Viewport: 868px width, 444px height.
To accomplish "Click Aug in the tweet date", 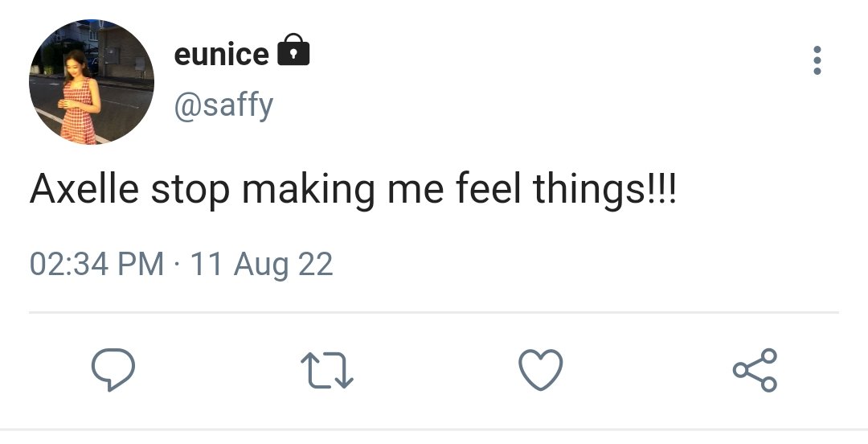I will 260,265.
